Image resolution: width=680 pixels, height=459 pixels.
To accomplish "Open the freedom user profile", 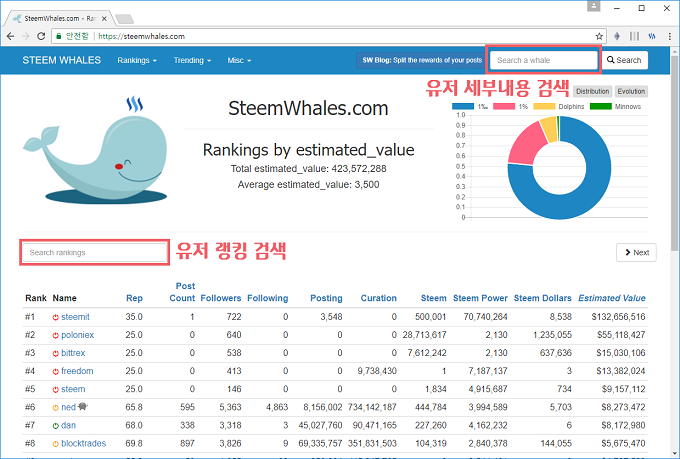I will pyautogui.click(x=77, y=371).
